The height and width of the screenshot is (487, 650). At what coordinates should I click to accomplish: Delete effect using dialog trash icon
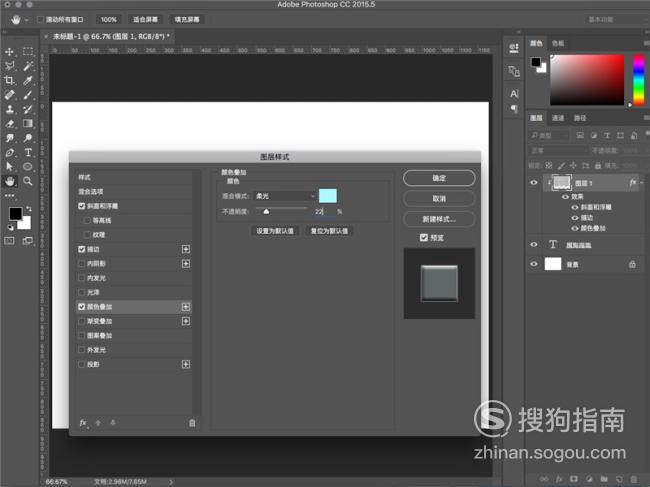192,423
